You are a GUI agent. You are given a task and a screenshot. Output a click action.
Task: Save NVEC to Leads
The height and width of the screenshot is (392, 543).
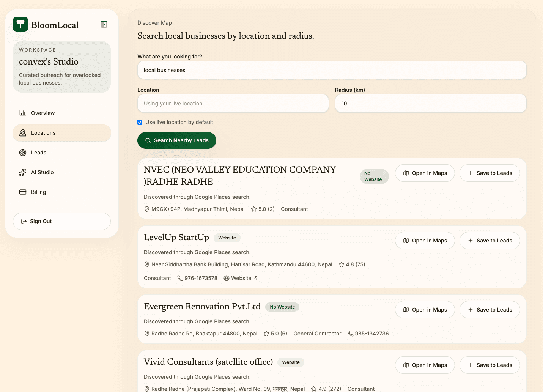pos(489,173)
